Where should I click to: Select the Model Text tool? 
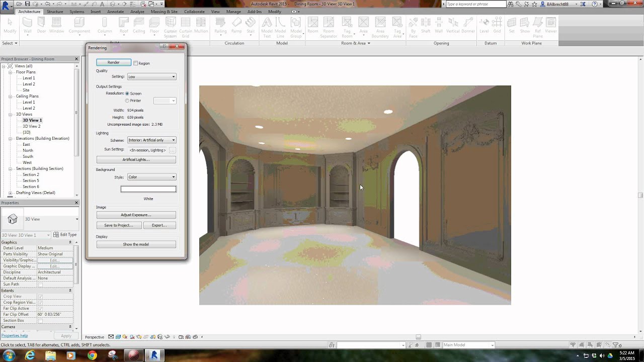(x=267, y=27)
